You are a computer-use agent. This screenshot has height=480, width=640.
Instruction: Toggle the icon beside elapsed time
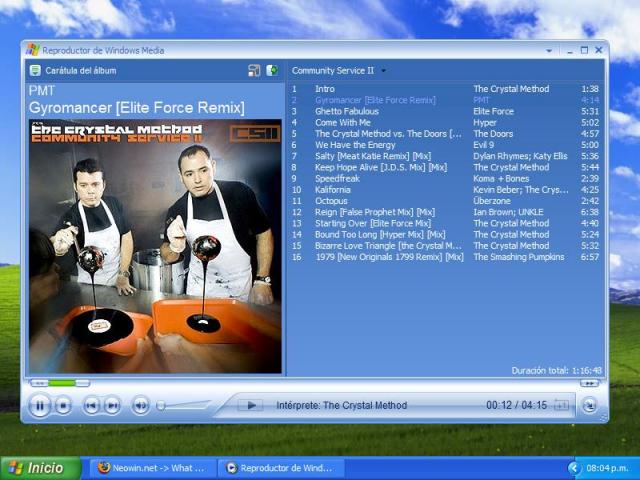click(x=561, y=405)
